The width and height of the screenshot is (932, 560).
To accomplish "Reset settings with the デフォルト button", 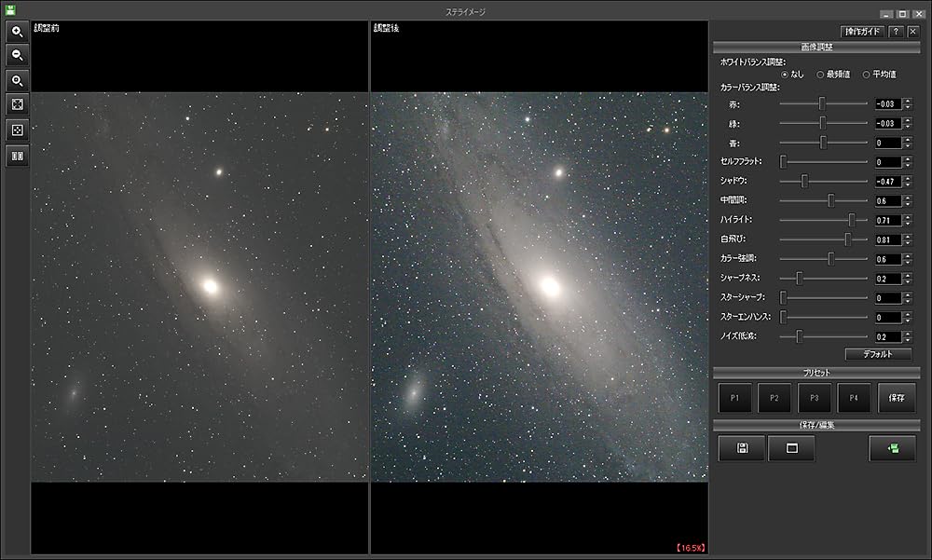I will click(x=877, y=355).
